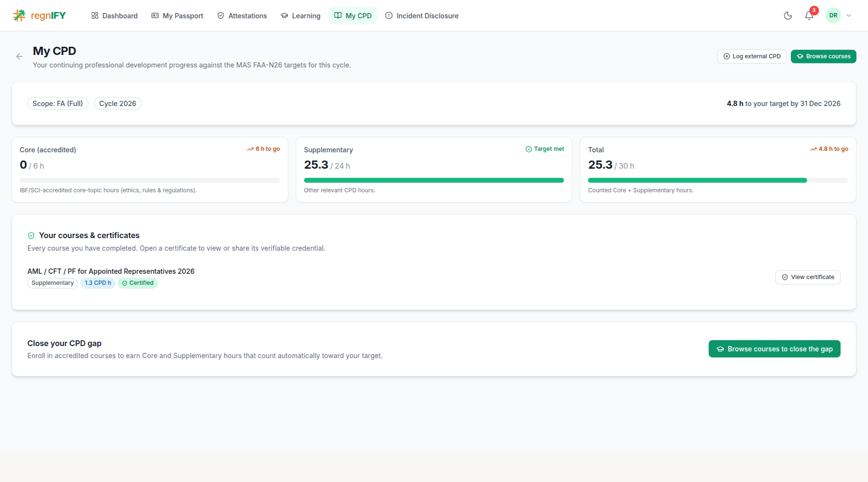Click the View certificate button
Image resolution: width=868 pixels, height=482 pixels.
[808, 277]
